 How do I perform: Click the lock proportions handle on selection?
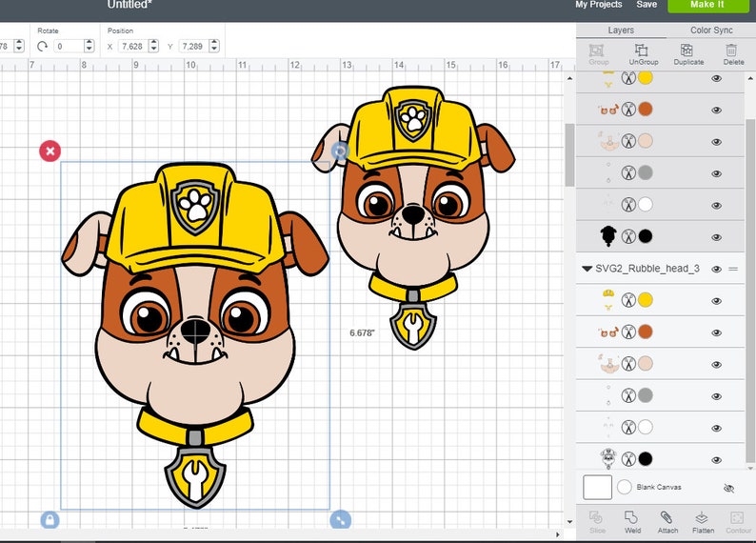[x=50, y=520]
